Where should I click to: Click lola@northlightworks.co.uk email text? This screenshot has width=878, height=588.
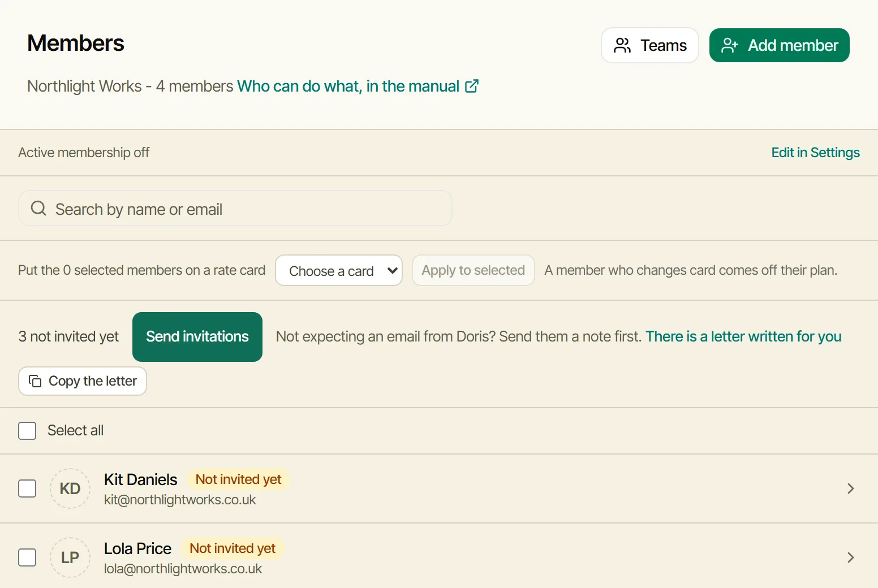click(183, 569)
